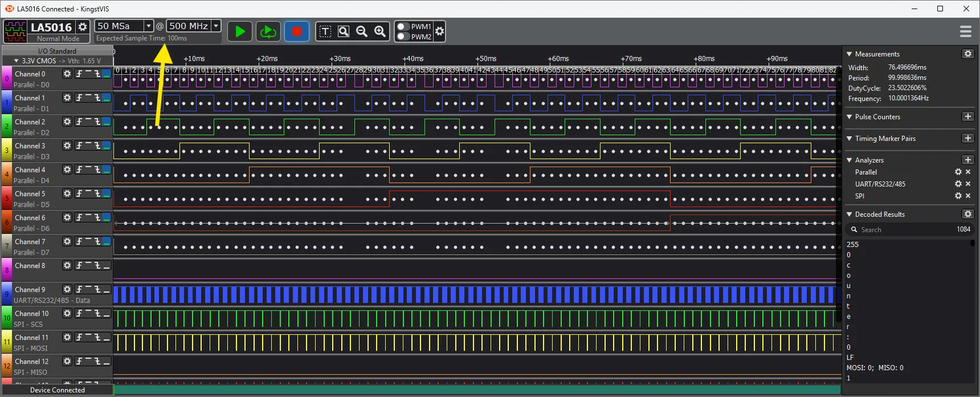Stop capture with the red stop button
Image resolution: width=980 pixels, height=397 pixels.
click(x=296, y=31)
